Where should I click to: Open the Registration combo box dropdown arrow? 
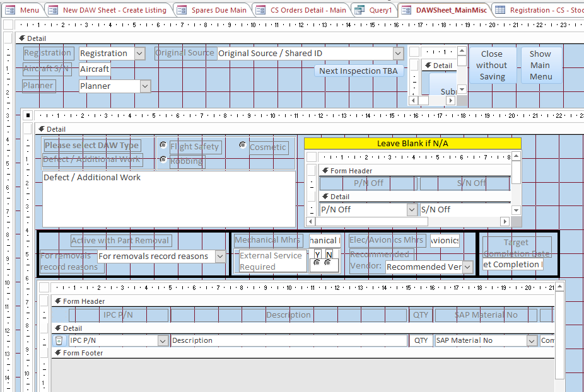click(x=139, y=53)
